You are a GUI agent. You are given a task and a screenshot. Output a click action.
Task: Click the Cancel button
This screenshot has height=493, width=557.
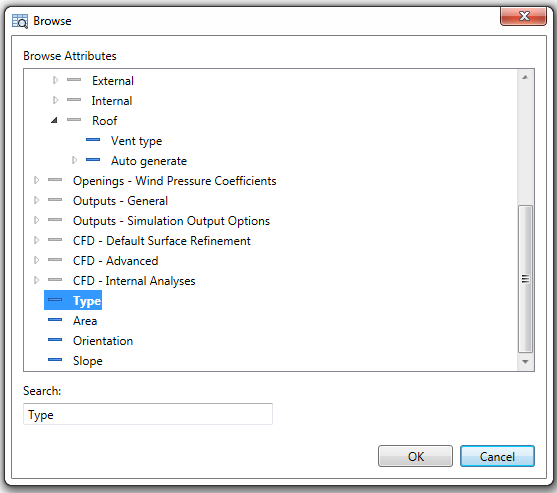click(497, 456)
